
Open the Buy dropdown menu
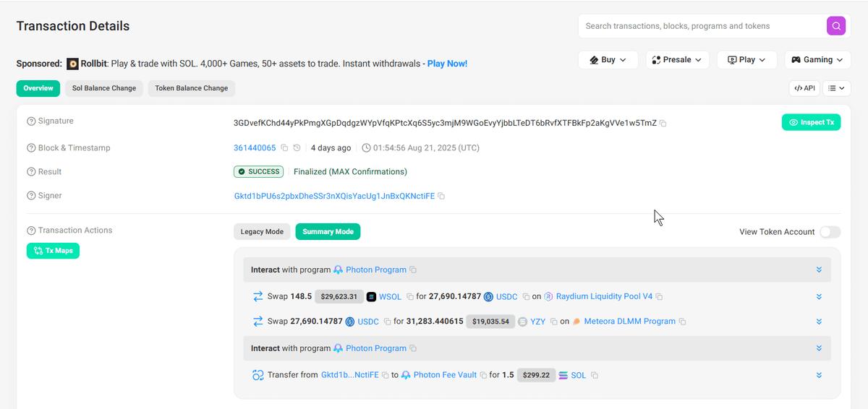pyautogui.click(x=608, y=60)
